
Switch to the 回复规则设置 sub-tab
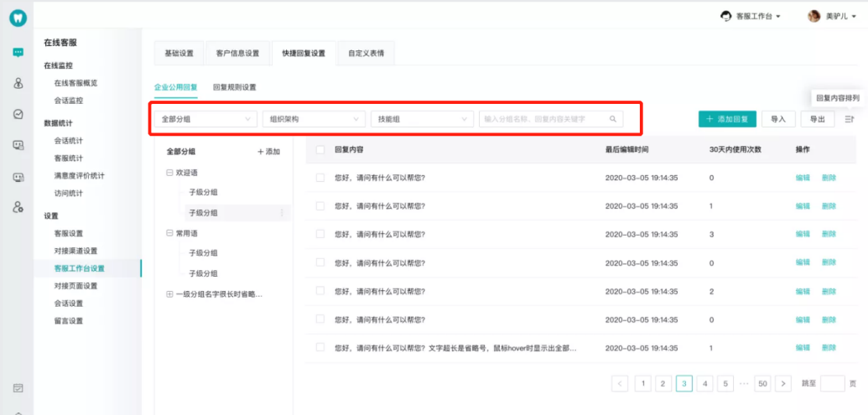coord(234,87)
